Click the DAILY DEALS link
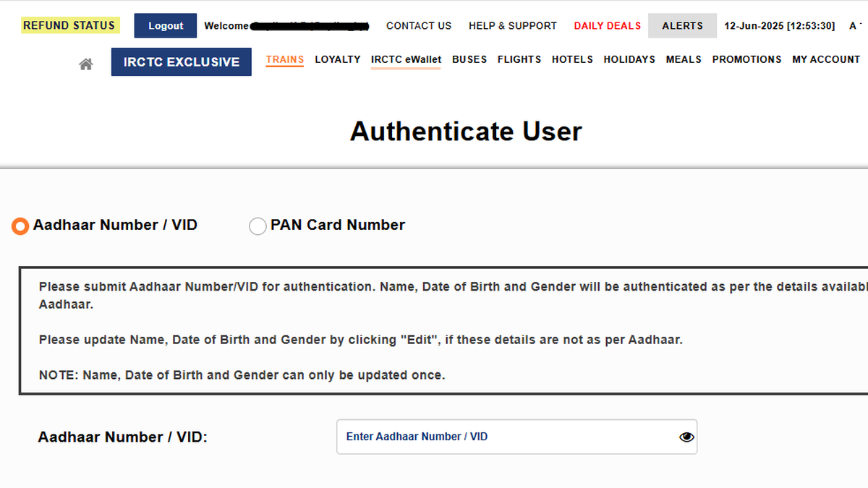 (x=607, y=25)
